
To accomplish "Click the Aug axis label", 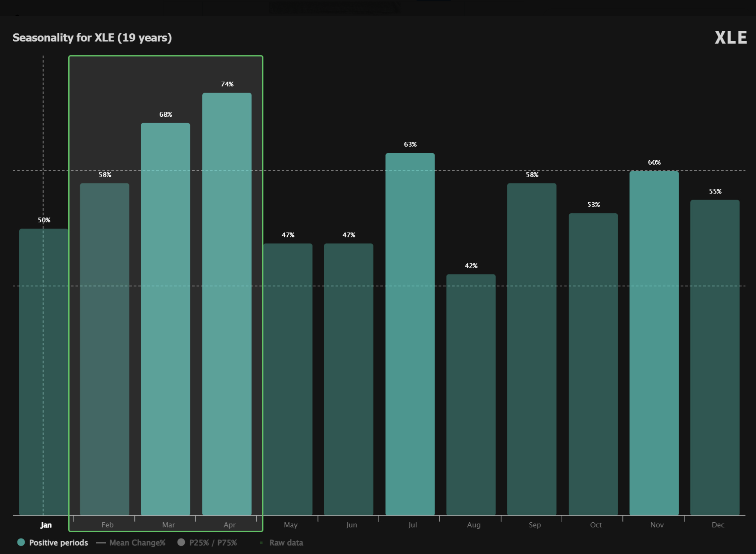I will click(x=474, y=525).
